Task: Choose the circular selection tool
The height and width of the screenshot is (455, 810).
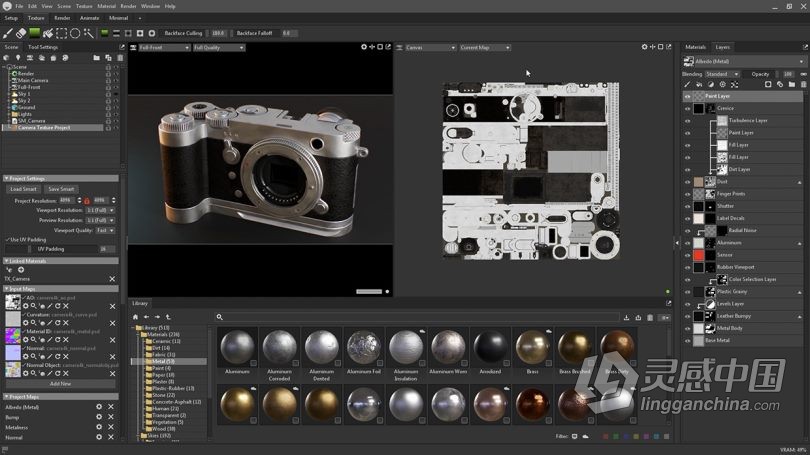Action: (x=75, y=33)
